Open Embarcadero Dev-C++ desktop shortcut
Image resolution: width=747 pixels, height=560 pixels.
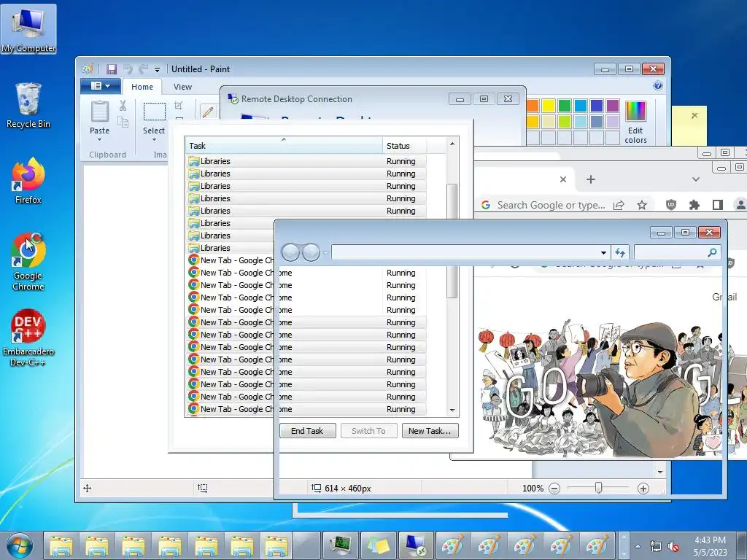pyautogui.click(x=28, y=338)
